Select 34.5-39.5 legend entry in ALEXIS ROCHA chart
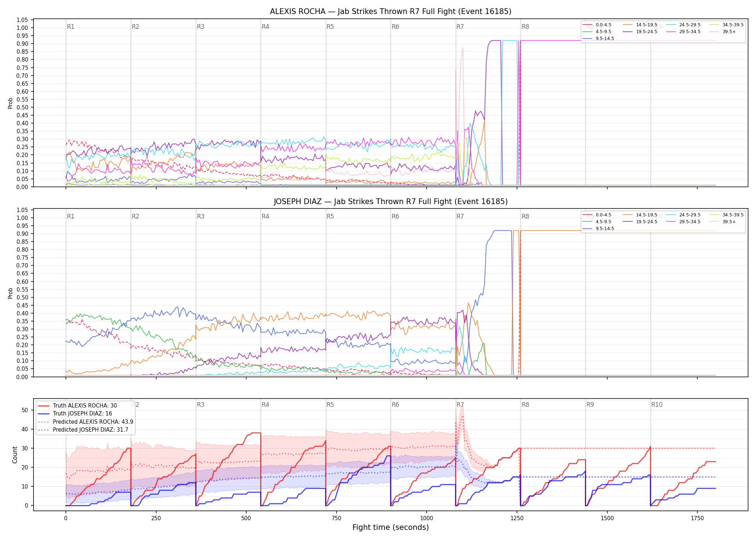This screenshot has height=540, width=756. pyautogui.click(x=726, y=25)
